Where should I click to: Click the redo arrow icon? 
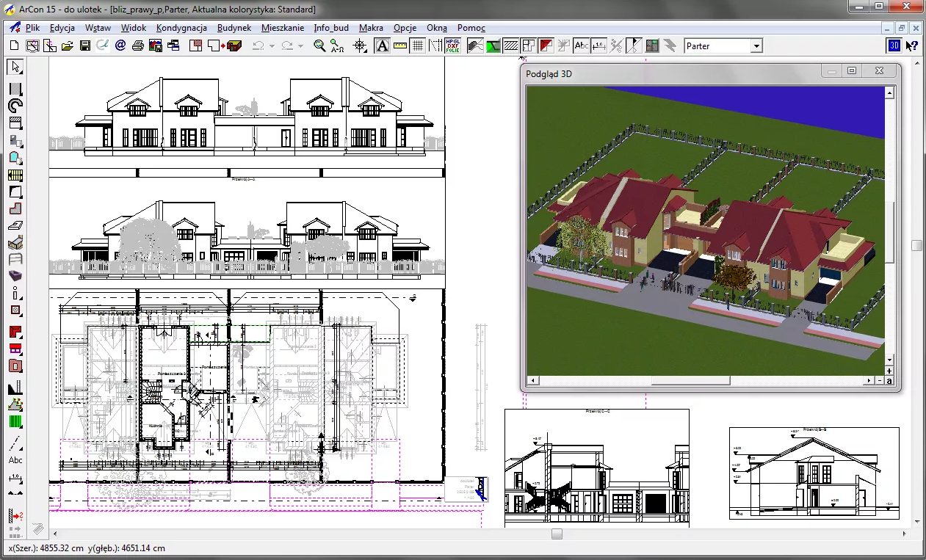coord(287,46)
